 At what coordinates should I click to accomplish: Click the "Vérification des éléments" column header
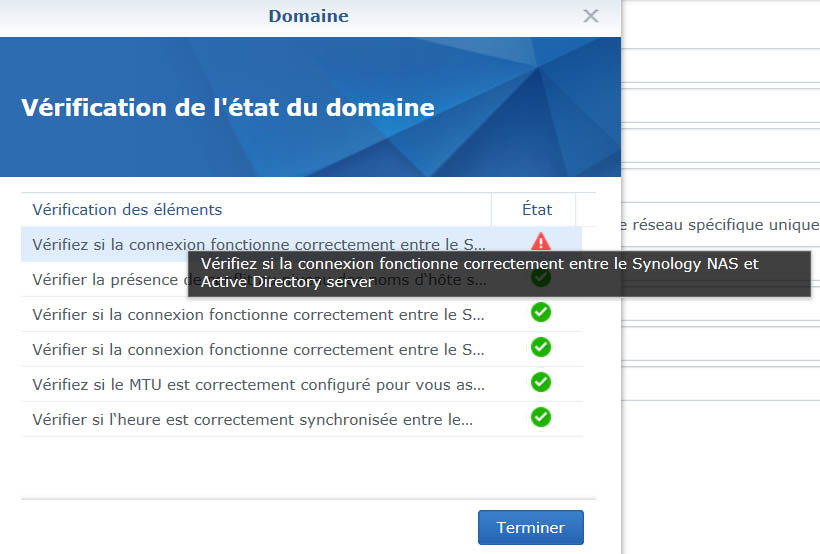pos(127,210)
